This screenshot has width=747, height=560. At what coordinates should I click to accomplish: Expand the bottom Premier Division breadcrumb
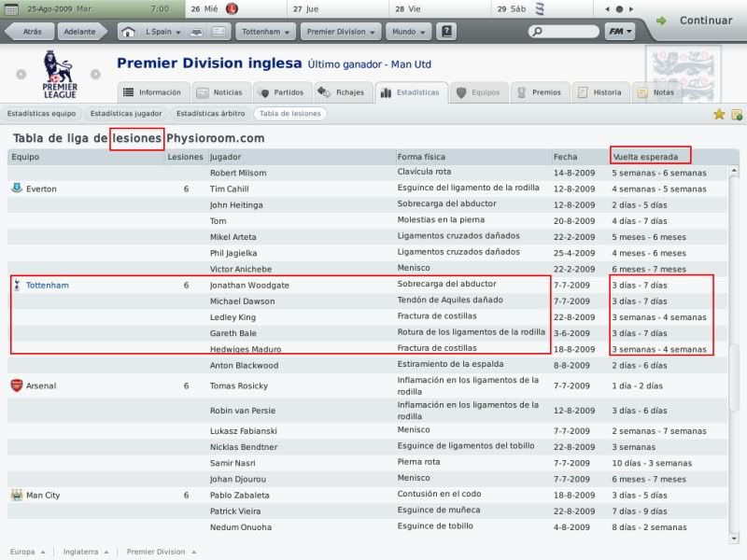point(162,552)
